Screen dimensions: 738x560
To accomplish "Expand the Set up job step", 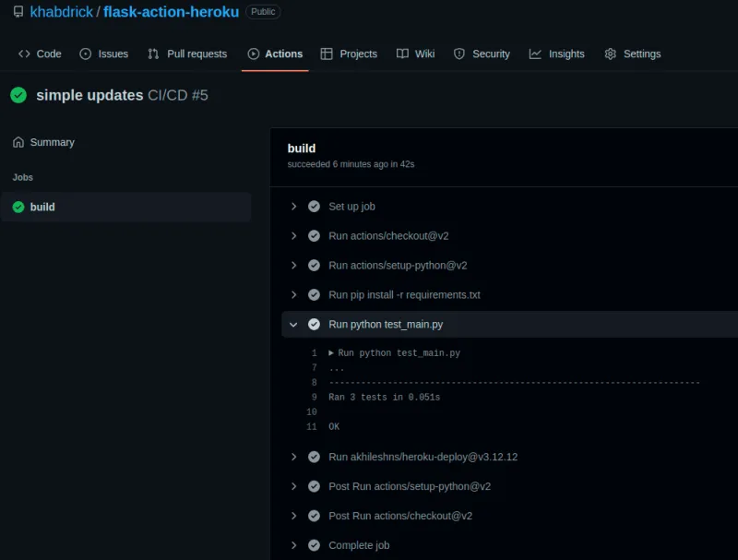I will [293, 207].
